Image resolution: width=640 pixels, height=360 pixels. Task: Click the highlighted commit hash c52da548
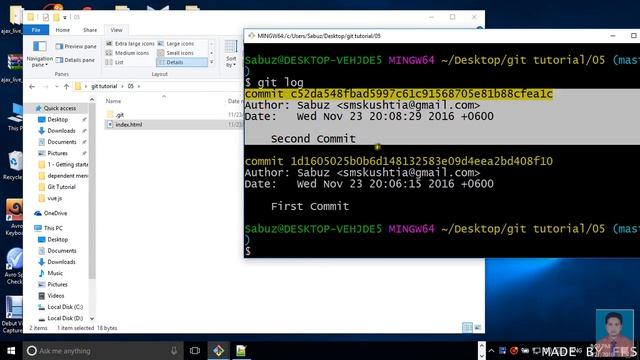[421, 94]
